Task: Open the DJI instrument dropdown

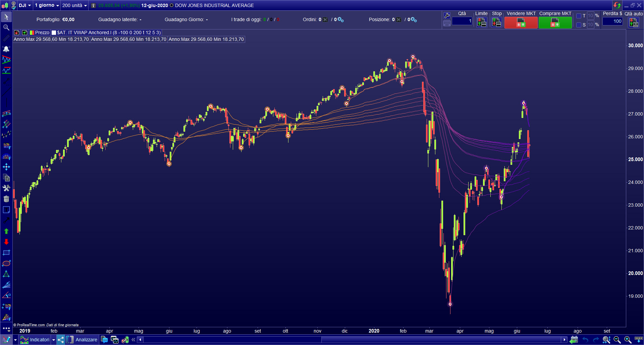Action: (25, 5)
